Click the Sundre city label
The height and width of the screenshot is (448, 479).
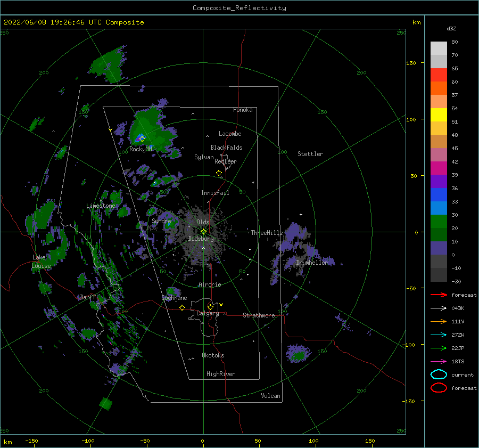161,221
